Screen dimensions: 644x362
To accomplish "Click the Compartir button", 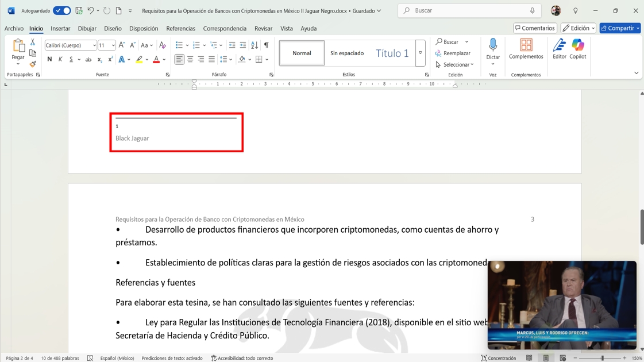I will pyautogui.click(x=619, y=28).
